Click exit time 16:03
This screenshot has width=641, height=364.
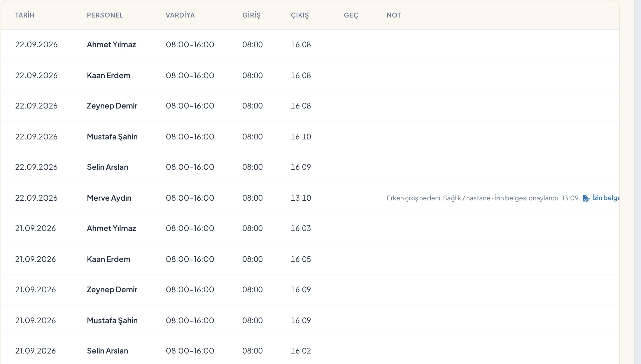[x=301, y=228]
